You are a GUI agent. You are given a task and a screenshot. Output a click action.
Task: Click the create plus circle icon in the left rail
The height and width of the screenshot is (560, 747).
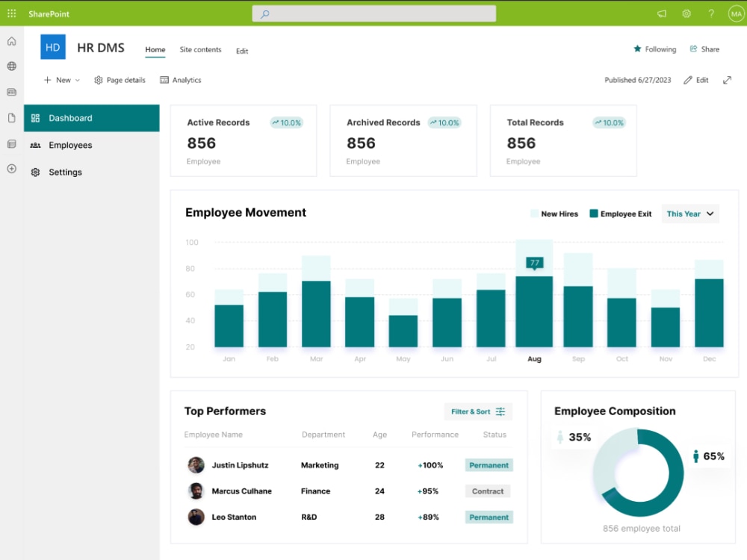pos(12,169)
